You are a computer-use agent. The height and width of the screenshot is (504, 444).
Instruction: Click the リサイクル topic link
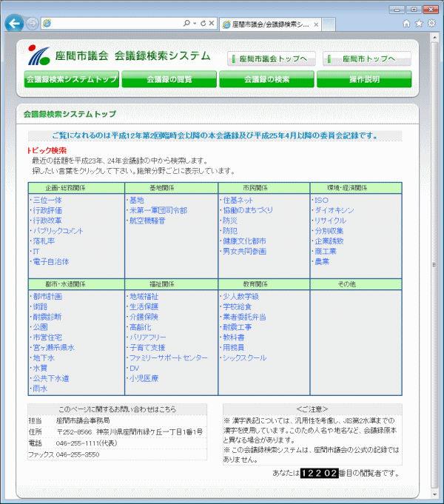click(331, 221)
